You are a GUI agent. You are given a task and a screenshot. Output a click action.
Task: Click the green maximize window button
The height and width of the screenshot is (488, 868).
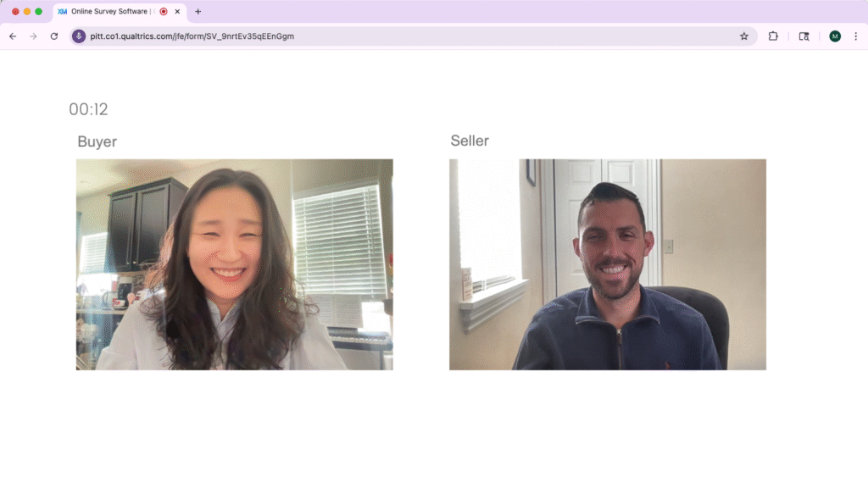click(x=38, y=12)
